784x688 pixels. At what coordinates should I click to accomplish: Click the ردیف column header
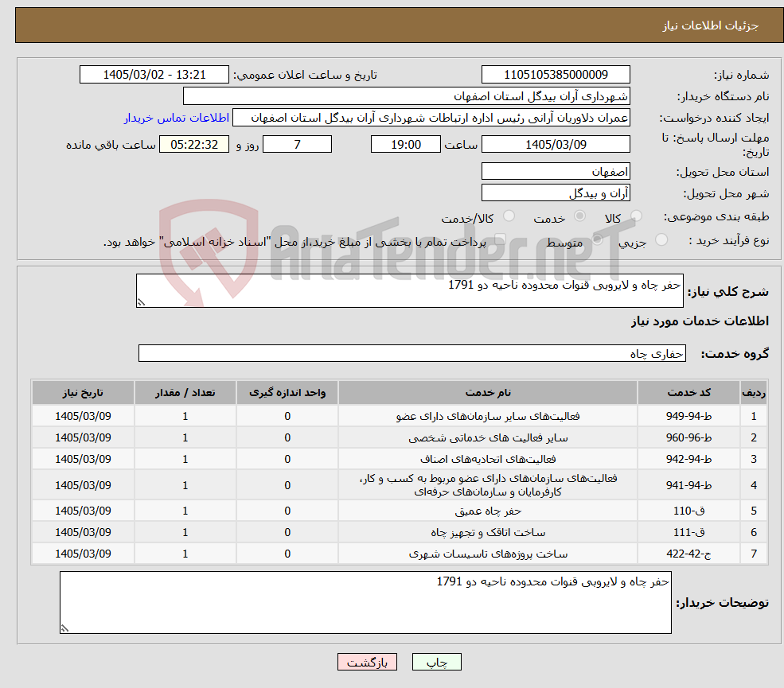tap(754, 393)
